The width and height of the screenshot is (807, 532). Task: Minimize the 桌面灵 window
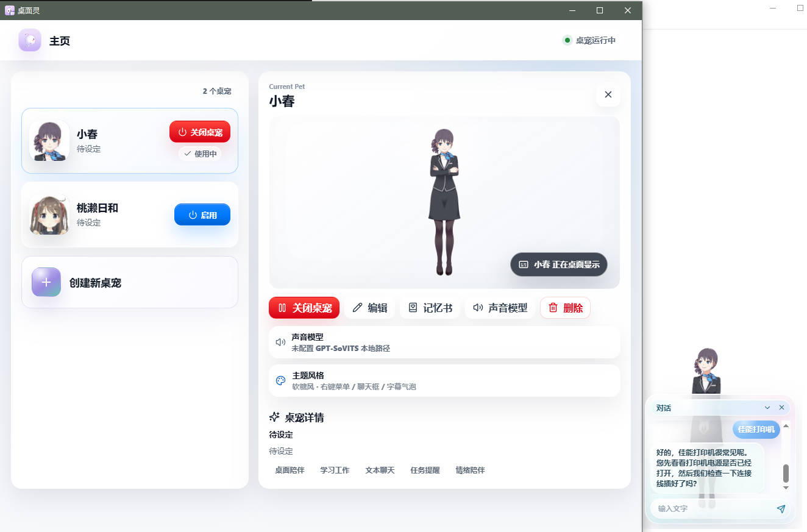pyautogui.click(x=572, y=10)
